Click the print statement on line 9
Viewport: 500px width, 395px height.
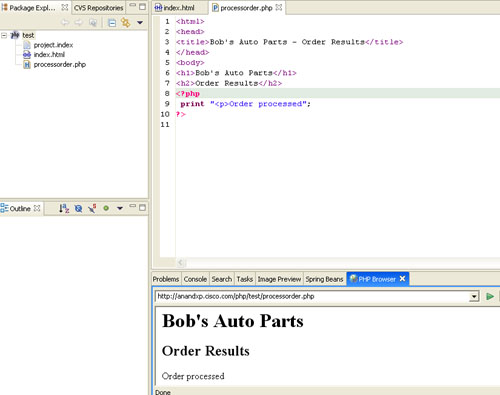tap(245, 104)
